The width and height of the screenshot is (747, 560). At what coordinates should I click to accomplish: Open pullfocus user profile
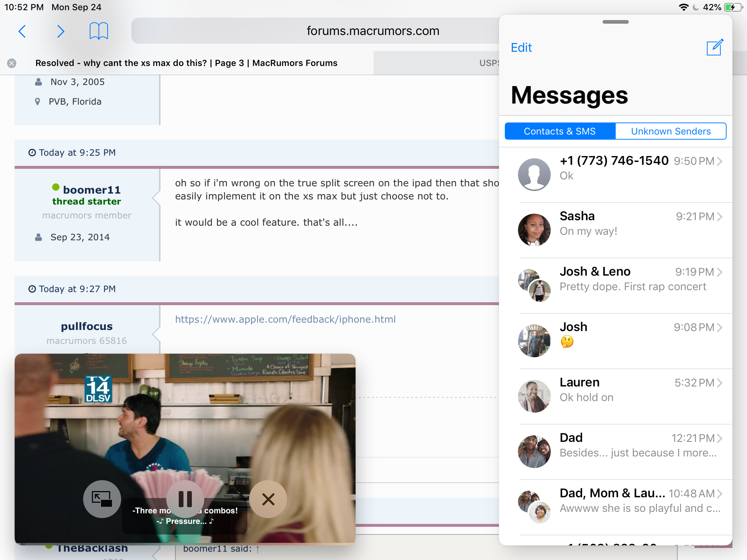click(87, 326)
